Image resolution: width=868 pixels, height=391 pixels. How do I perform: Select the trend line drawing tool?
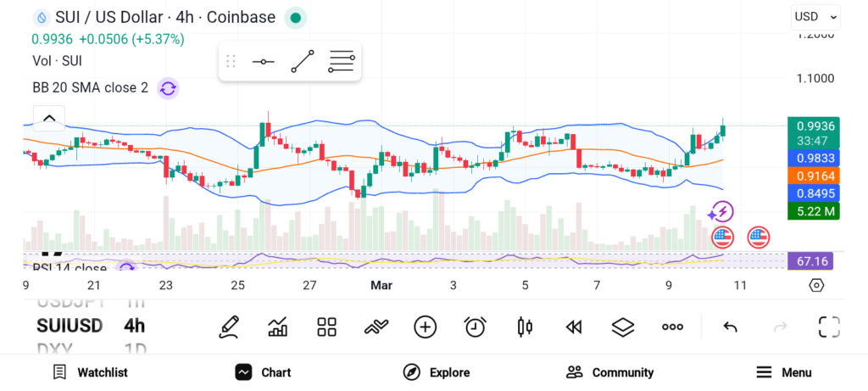pos(302,62)
